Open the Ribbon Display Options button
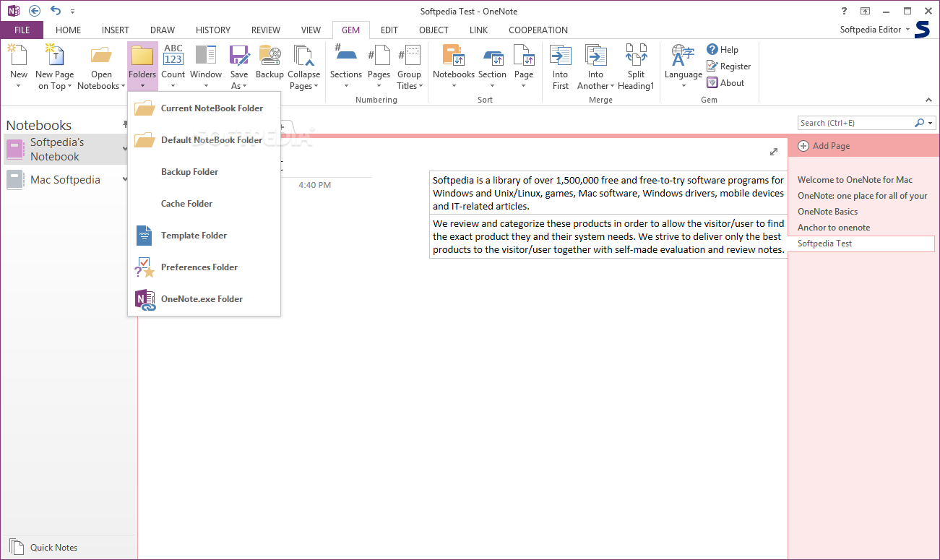940x560 pixels. coord(865,11)
